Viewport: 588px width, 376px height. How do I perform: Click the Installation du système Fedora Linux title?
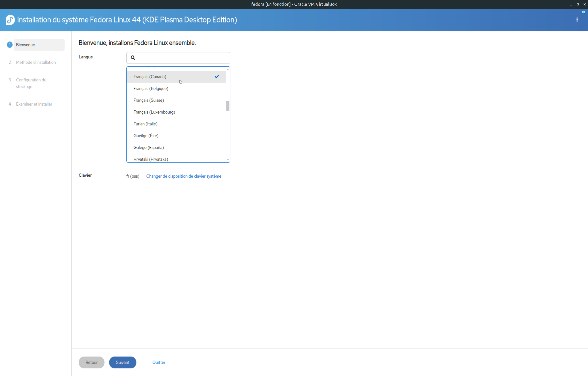click(x=127, y=20)
